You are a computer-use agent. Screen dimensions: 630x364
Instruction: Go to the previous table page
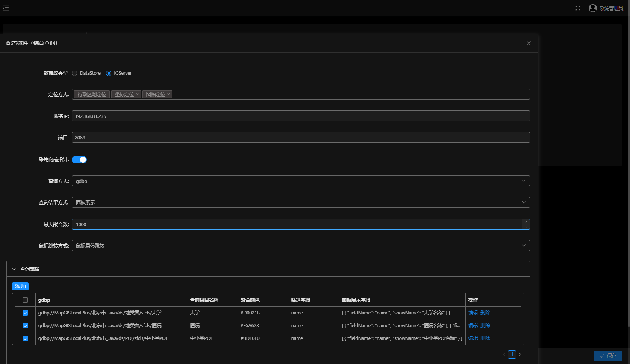pyautogui.click(x=504, y=355)
